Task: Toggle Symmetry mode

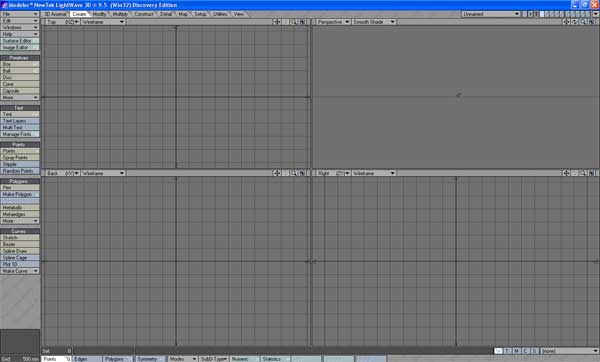Action: [x=150, y=359]
